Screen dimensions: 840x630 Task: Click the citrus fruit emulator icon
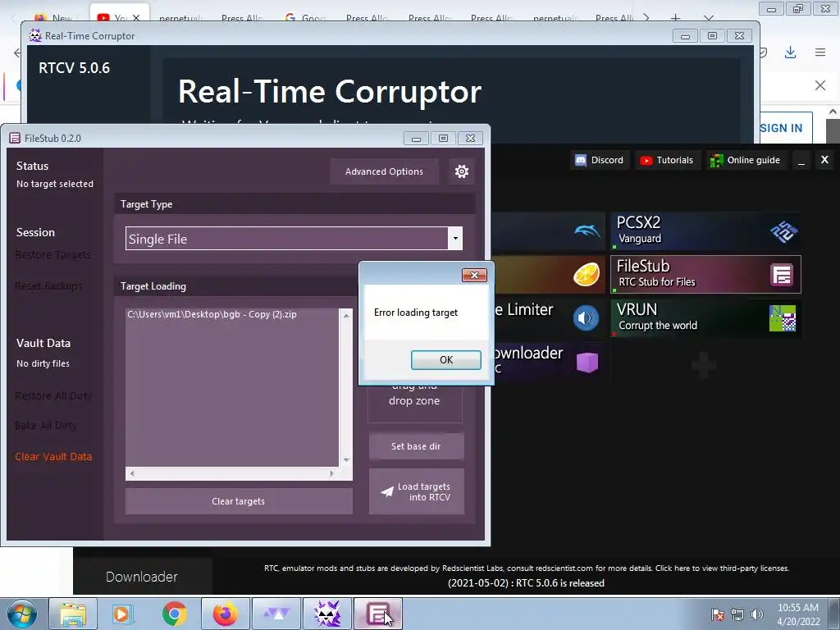[586, 275]
